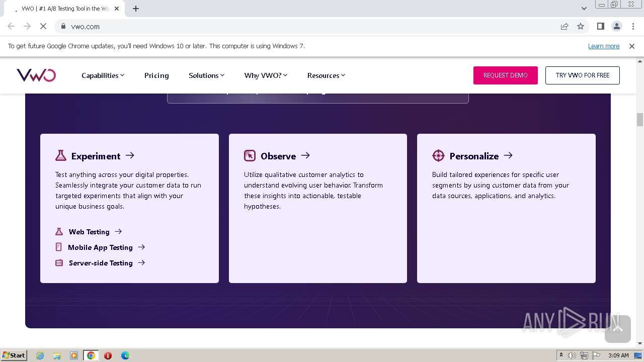This screenshot has width=644, height=362.
Task: Open Microsoft Edge from the taskbar
Action: coord(125,355)
